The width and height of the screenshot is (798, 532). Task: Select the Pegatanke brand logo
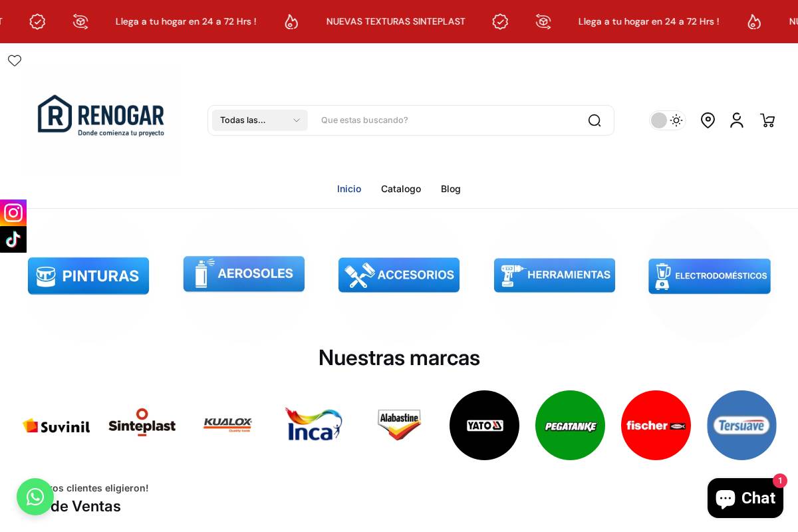570,426
